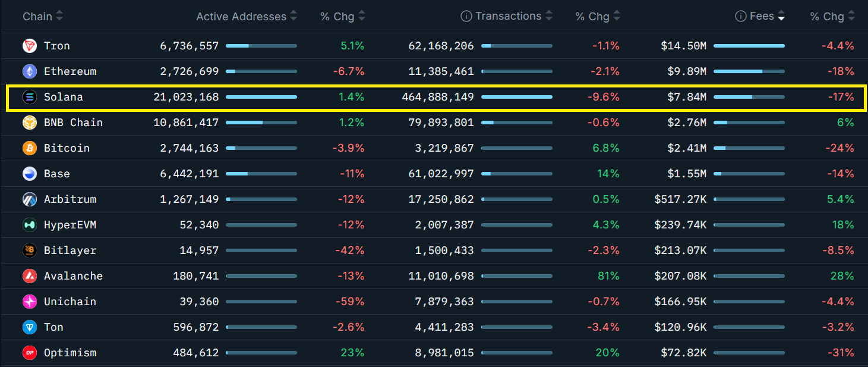868x367 pixels.
Task: Click the BNB Chain logo icon
Action: click(29, 123)
